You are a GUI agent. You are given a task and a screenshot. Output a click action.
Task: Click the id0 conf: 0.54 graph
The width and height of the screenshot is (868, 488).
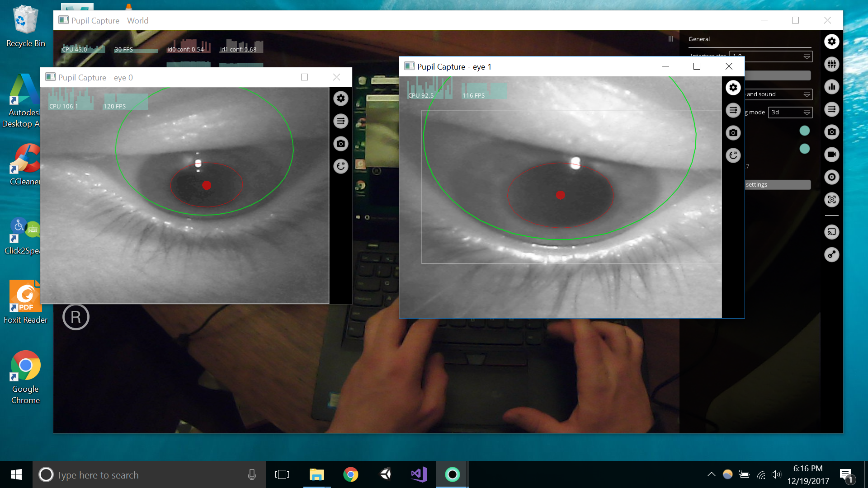tap(189, 47)
